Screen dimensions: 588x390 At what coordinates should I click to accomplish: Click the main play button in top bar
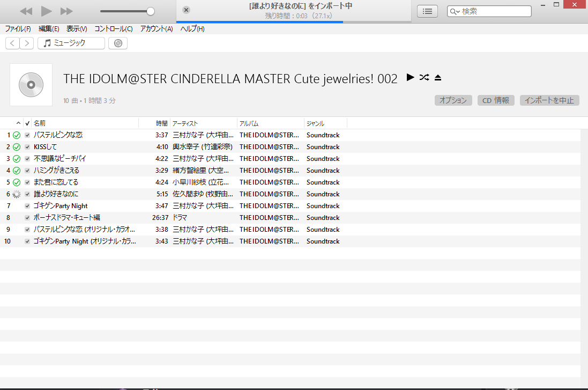pyautogui.click(x=46, y=11)
